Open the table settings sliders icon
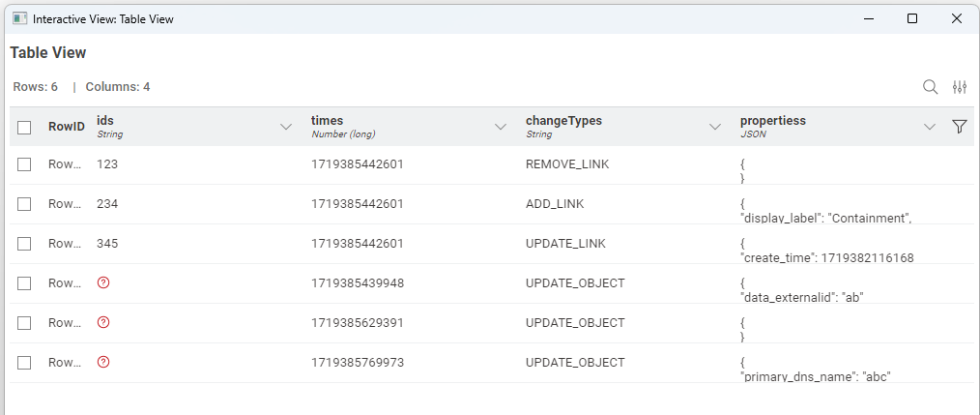This screenshot has height=415, width=980. pos(960,87)
